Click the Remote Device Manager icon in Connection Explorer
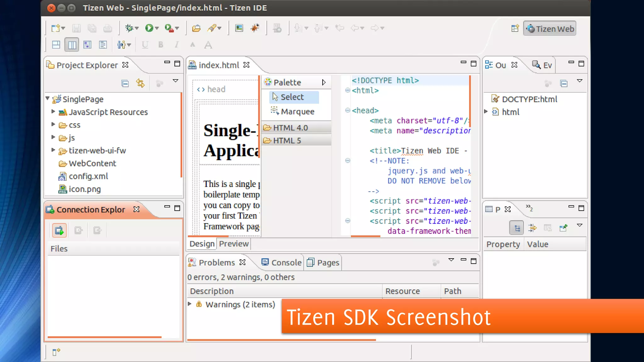 coord(59,230)
